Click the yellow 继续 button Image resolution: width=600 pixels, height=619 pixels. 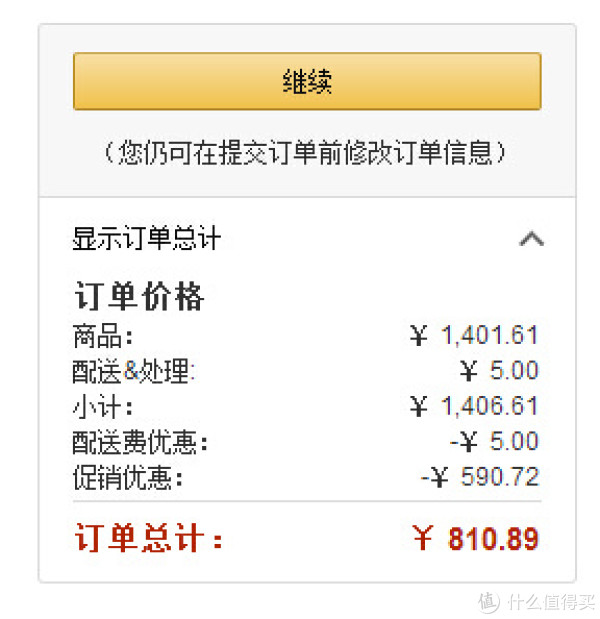point(307,81)
